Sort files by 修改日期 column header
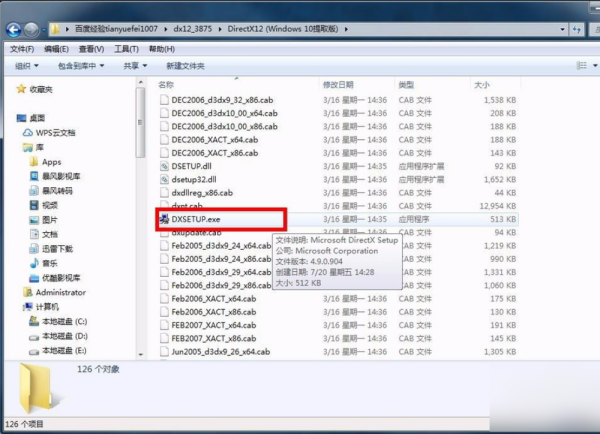This screenshot has height=434, width=600. (x=338, y=86)
